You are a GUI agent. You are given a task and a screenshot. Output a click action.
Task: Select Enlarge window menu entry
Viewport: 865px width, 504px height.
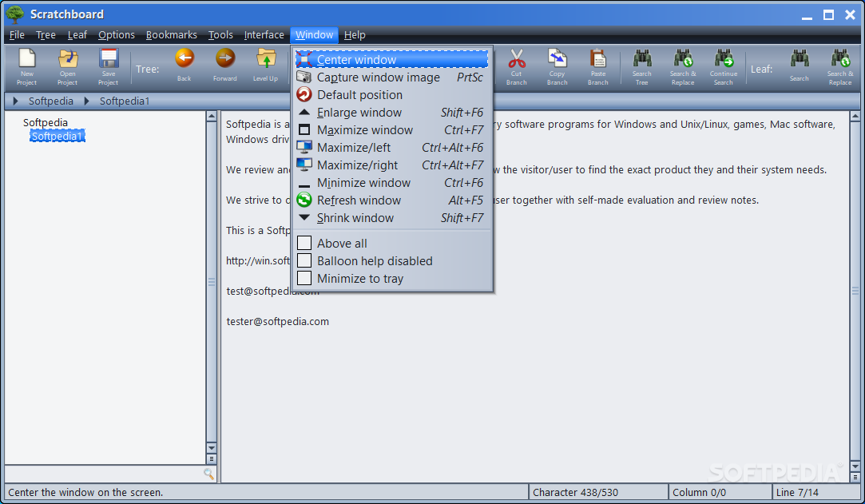(391, 113)
